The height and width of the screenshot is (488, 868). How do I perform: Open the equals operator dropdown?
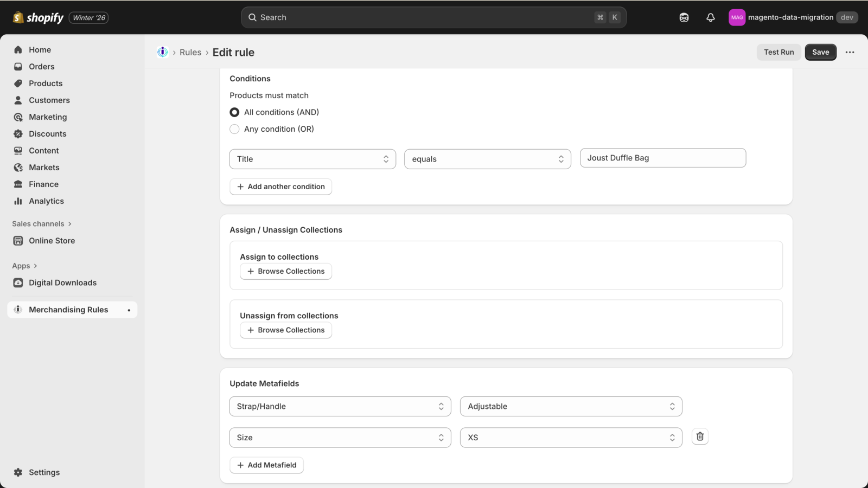point(487,159)
